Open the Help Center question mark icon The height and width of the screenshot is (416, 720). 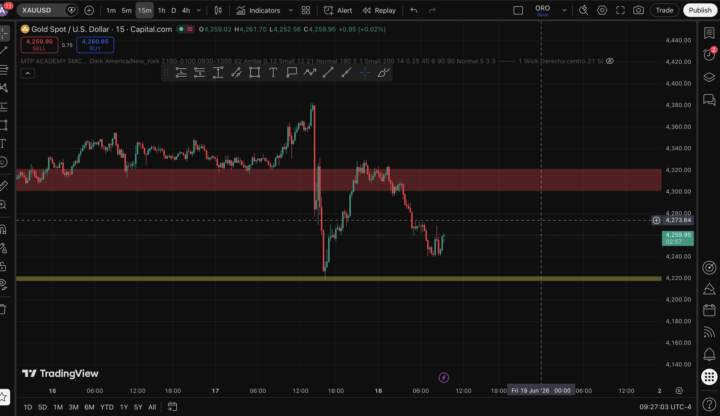click(x=709, y=405)
